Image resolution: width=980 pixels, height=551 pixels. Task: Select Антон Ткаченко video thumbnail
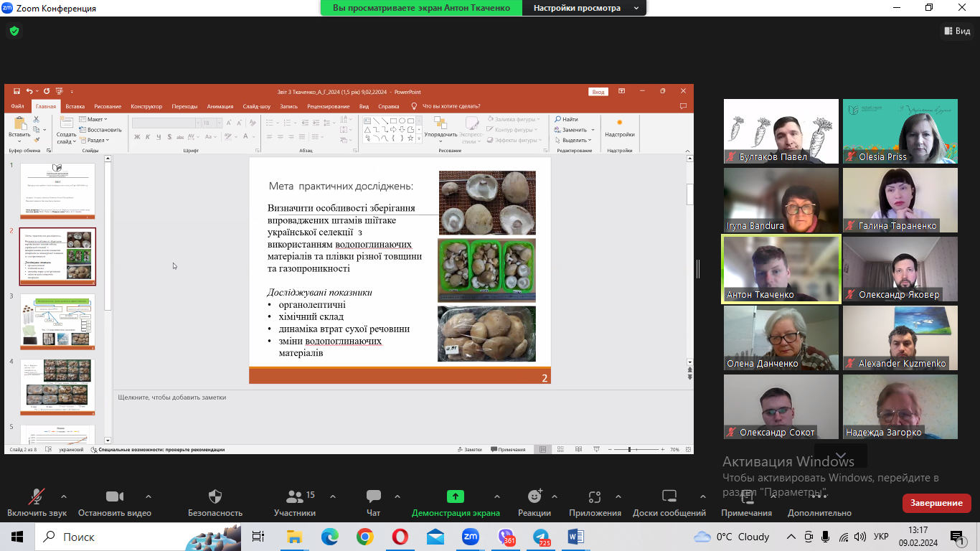(781, 270)
